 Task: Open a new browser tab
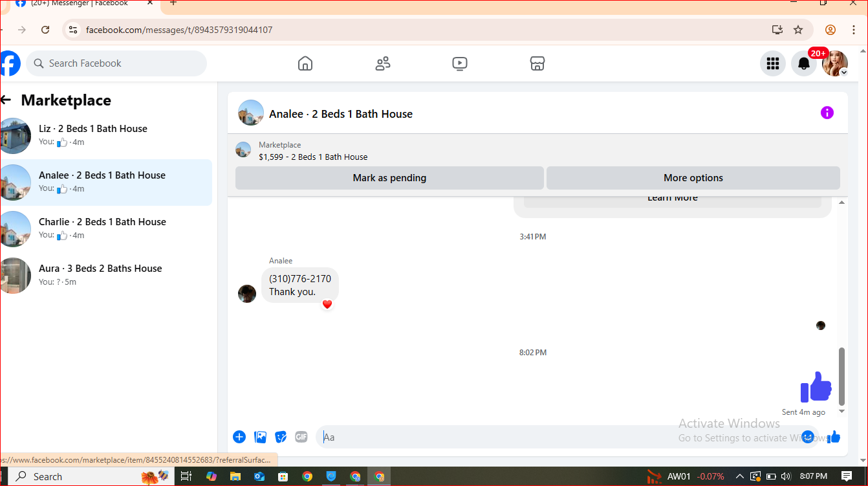(x=173, y=3)
